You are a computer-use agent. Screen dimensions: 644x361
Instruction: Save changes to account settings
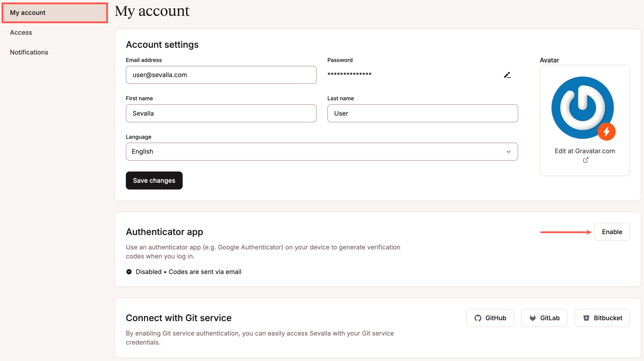click(x=154, y=180)
